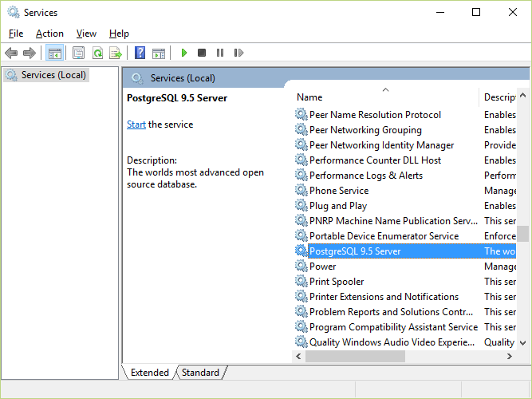The width and height of the screenshot is (532, 399).
Task: Click gear icon beside Peer Name Resolution Protocol
Action: [301, 114]
